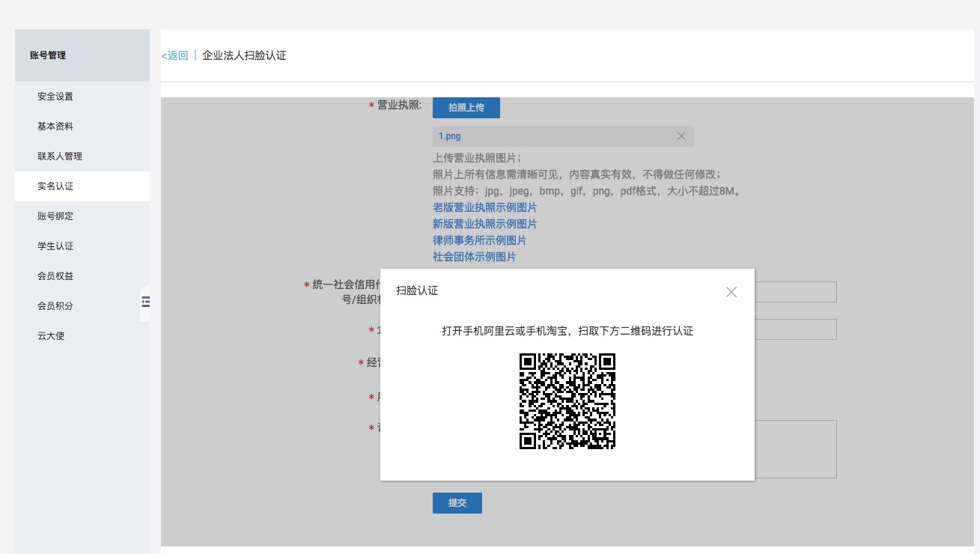Select 联系人管理 menu item

(60, 156)
